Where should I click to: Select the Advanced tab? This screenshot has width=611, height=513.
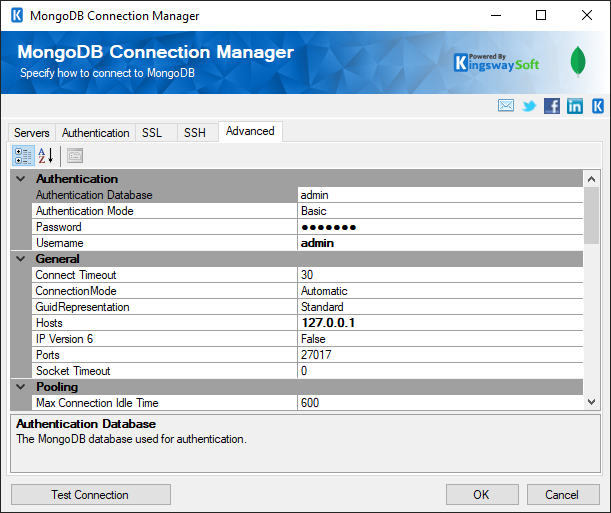[x=250, y=131]
